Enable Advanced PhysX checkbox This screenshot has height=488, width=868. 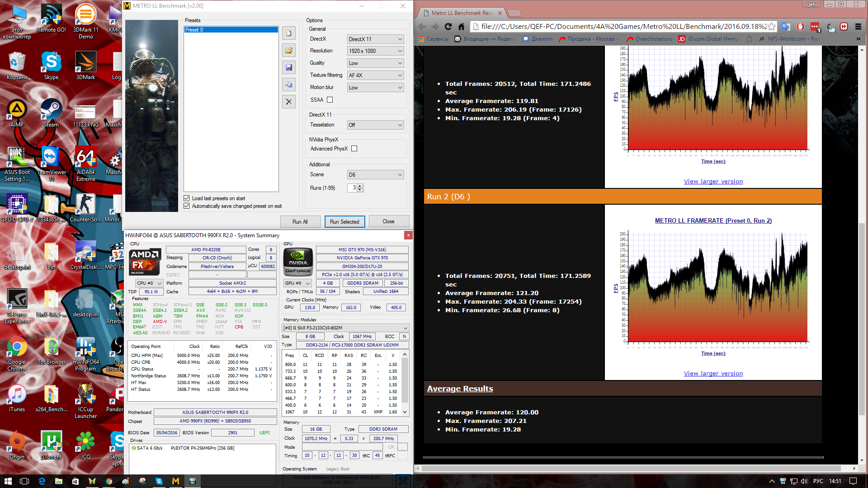click(x=354, y=149)
